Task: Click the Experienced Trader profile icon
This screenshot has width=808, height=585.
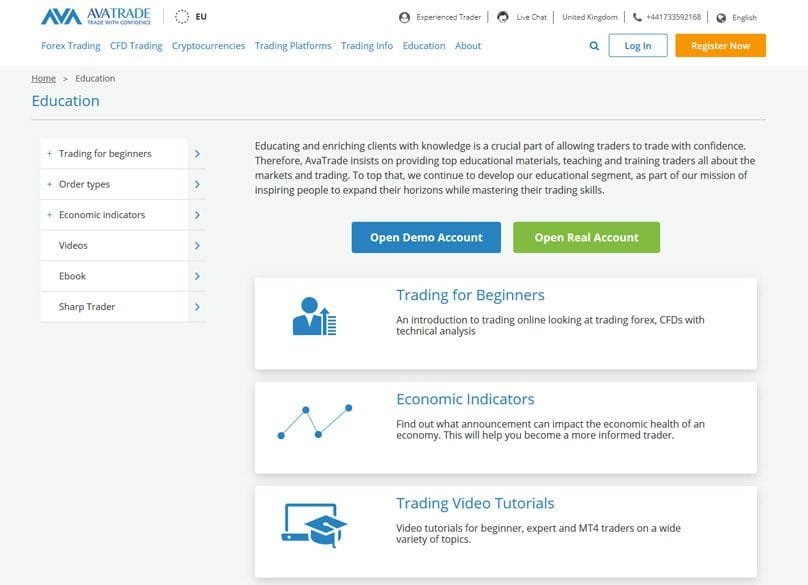Action: click(x=403, y=16)
